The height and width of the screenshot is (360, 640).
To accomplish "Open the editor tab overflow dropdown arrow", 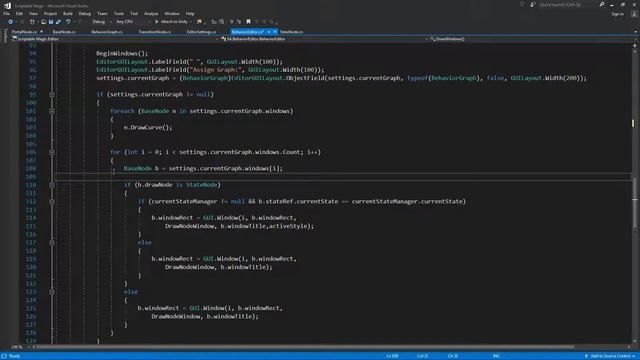I will point(635,32).
